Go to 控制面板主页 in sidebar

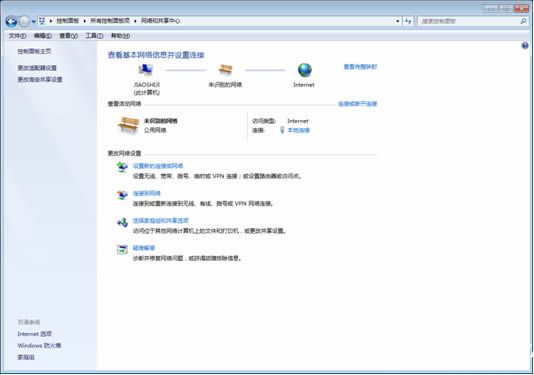pos(34,51)
